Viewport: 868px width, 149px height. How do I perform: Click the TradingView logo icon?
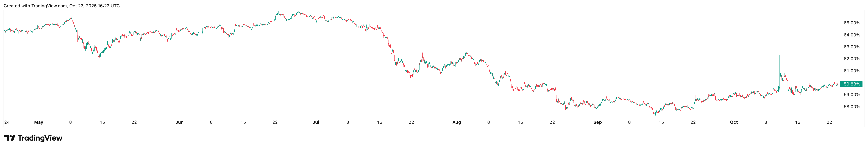tap(9, 138)
